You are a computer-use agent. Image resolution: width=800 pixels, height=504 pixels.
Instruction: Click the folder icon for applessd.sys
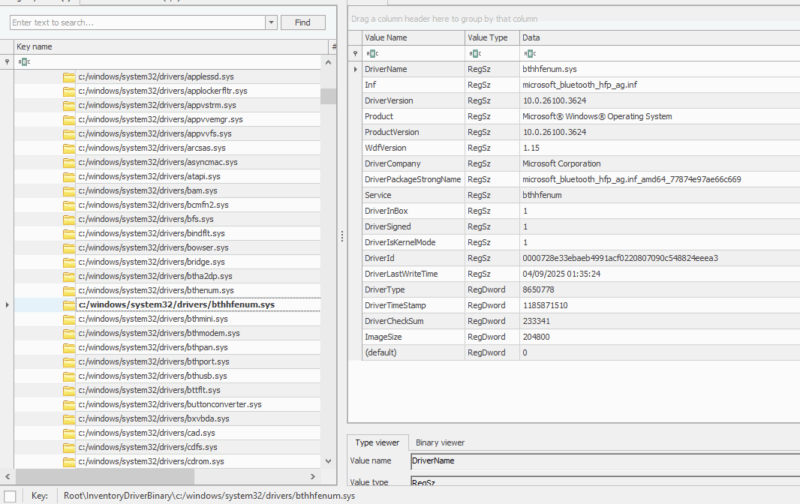coord(69,76)
